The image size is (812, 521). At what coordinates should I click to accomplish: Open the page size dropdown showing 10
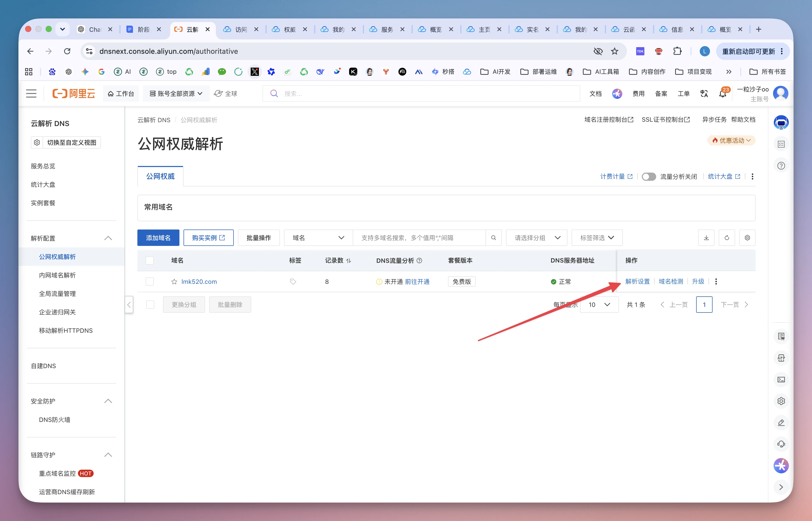pos(600,305)
